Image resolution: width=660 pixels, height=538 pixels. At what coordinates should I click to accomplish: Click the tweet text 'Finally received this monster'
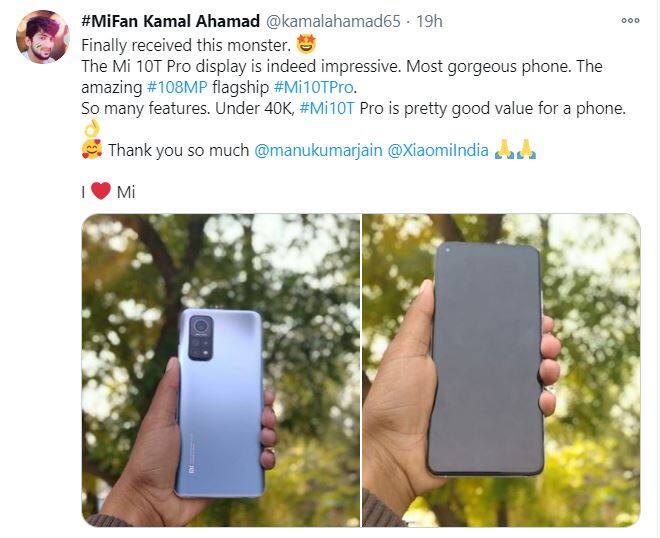click(186, 45)
